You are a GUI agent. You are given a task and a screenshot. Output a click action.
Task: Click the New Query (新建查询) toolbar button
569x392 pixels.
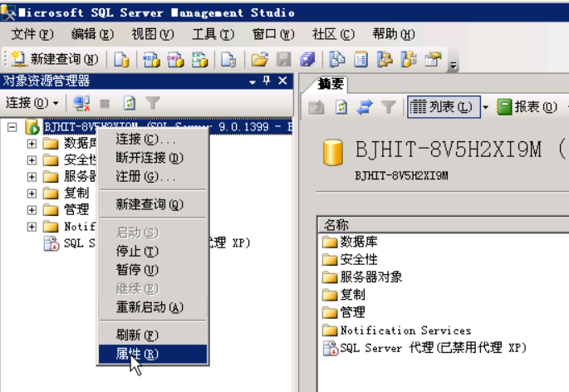[55, 59]
